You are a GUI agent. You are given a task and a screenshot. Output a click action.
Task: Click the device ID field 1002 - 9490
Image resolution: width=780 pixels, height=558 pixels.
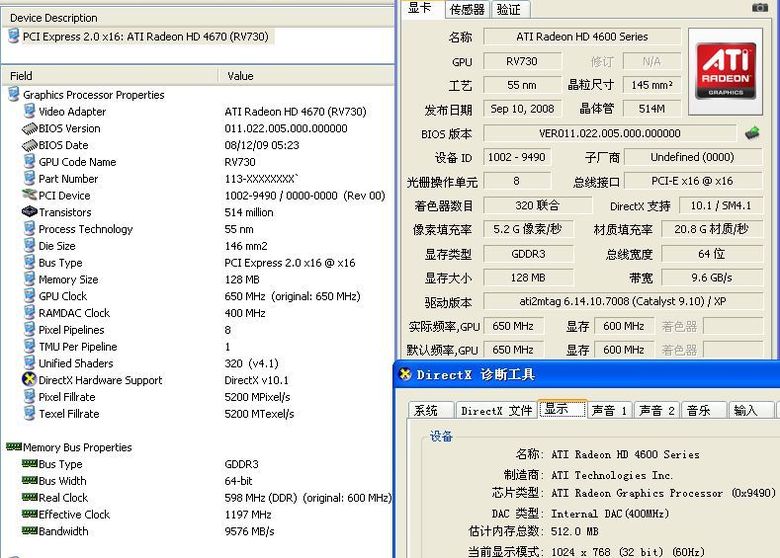[x=516, y=157]
